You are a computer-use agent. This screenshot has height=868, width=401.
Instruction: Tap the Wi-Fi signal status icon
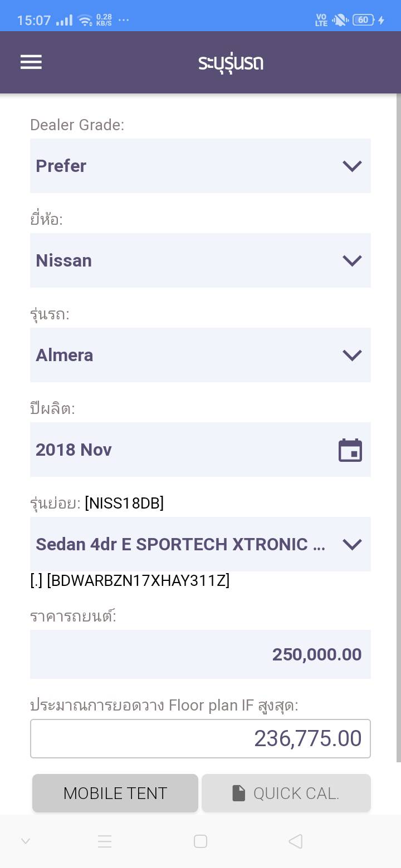(85, 21)
